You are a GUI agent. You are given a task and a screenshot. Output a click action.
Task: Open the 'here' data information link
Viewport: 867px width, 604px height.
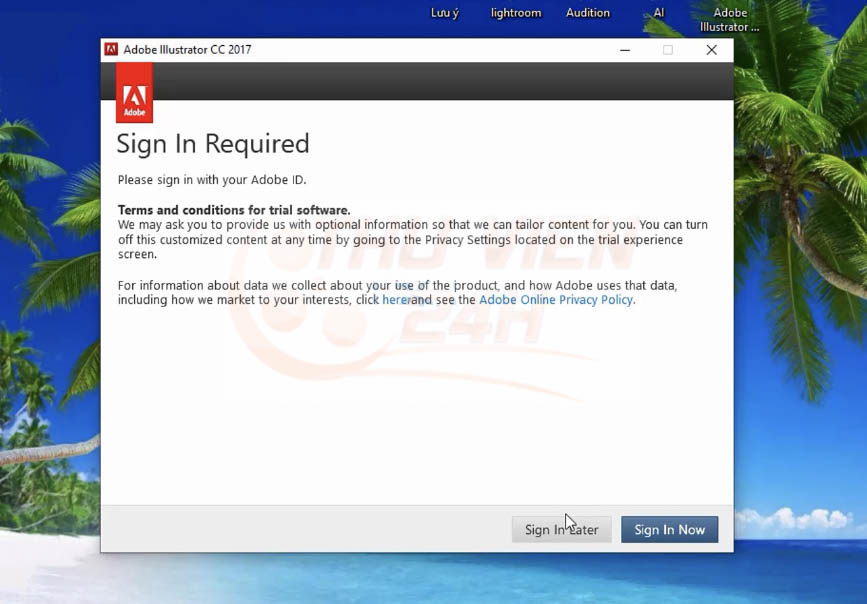(x=396, y=300)
